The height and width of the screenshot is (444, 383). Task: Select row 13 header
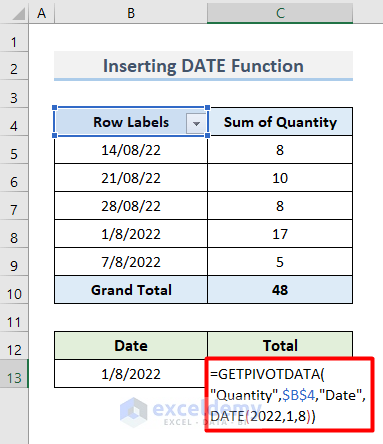click(x=14, y=374)
